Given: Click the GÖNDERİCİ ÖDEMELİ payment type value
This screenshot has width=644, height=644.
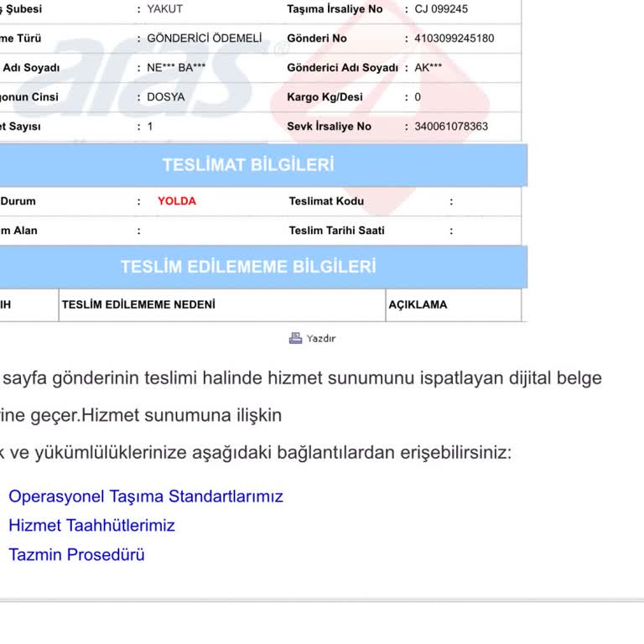Looking at the screenshot, I should point(204,39).
